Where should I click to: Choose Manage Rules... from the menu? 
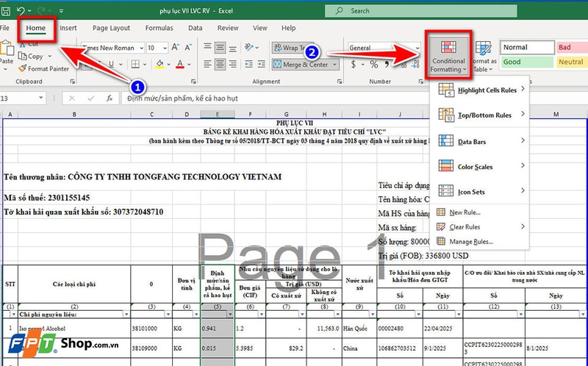pyautogui.click(x=480, y=242)
